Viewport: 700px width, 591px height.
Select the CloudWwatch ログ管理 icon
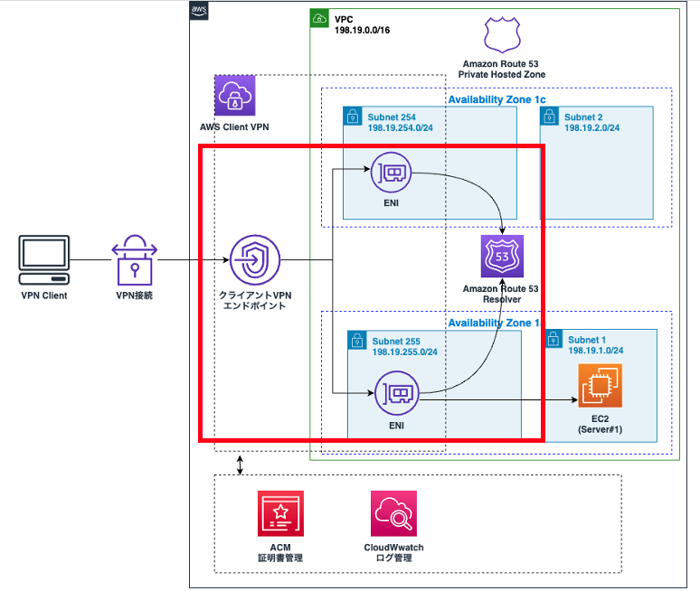(393, 513)
